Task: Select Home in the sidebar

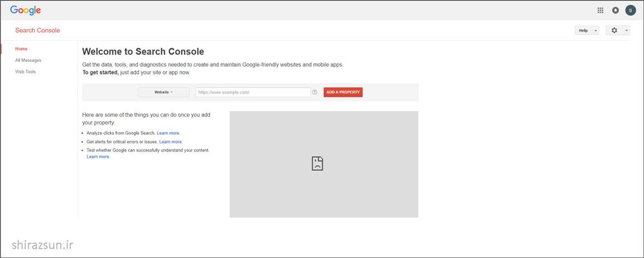Action: (x=21, y=48)
